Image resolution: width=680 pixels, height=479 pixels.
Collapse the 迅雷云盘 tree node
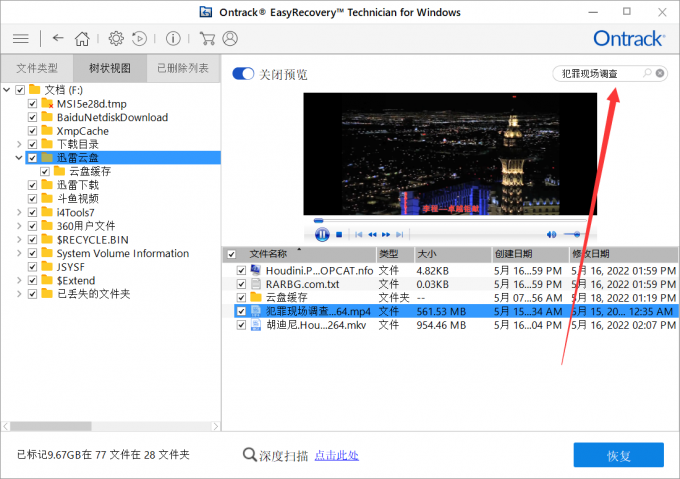point(19,158)
